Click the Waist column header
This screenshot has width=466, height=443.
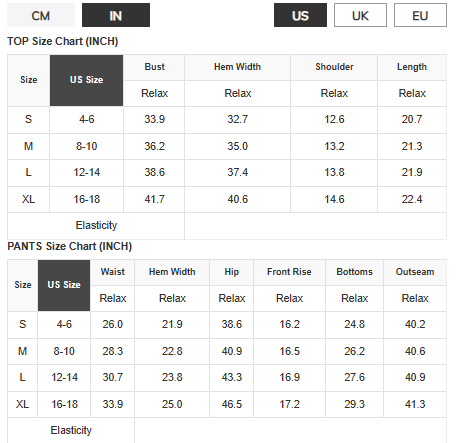coord(113,272)
